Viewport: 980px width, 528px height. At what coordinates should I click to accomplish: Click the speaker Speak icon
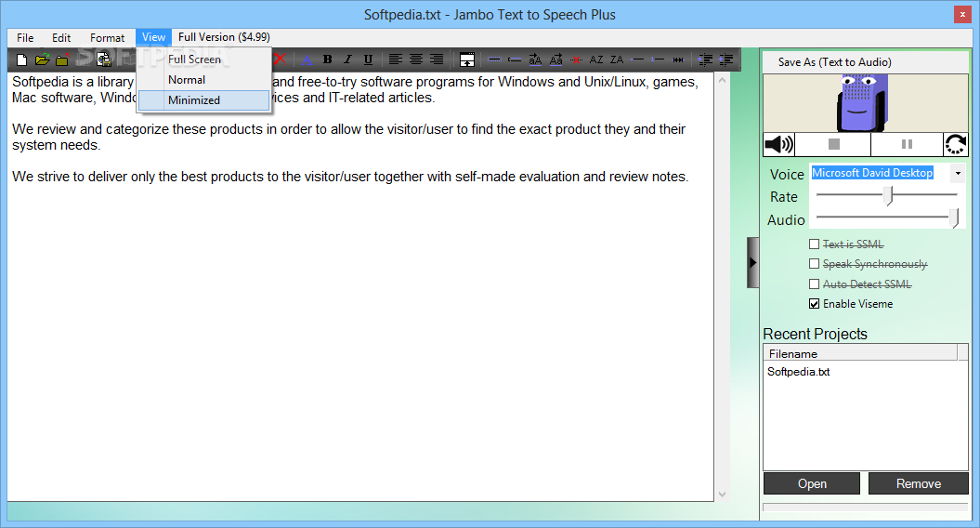(778, 144)
